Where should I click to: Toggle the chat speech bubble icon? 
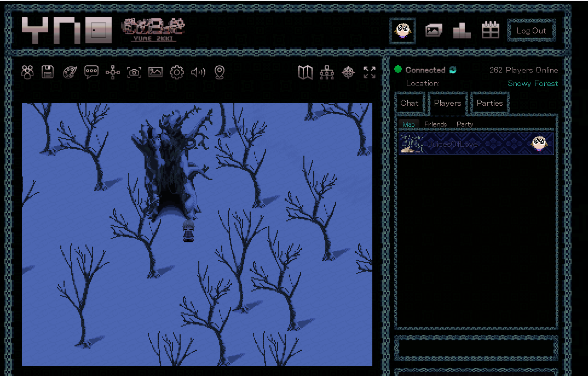(91, 72)
